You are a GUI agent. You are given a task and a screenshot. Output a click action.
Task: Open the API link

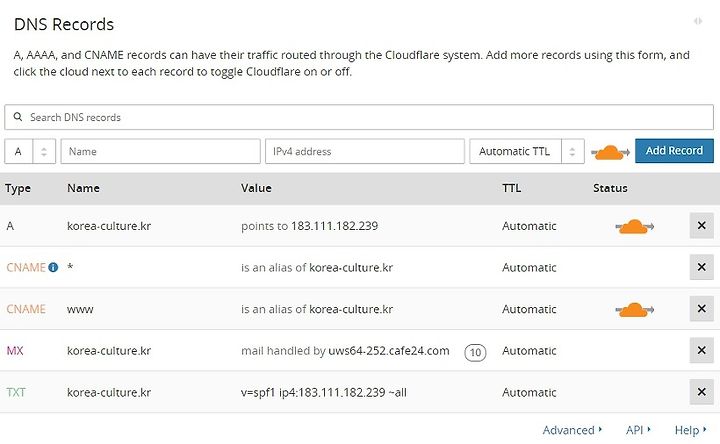pos(638,430)
